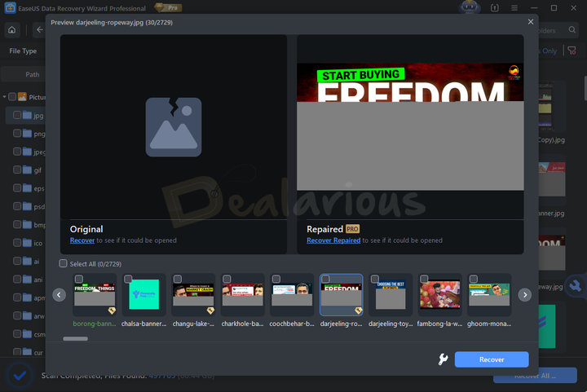Screen dimensions: 587x392
Task: Click the broken image placeholder icon
Action: tap(174, 127)
